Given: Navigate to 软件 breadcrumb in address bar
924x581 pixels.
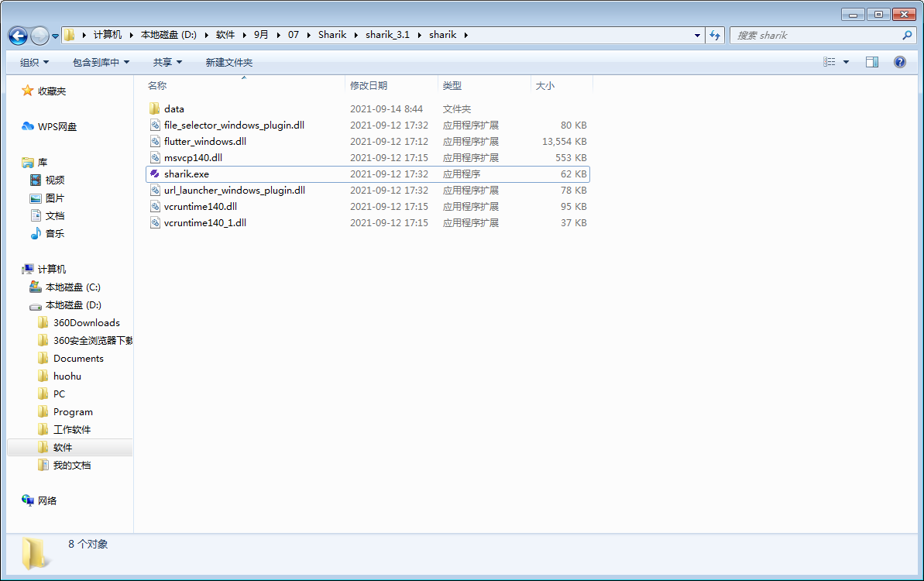Looking at the screenshot, I should click(225, 35).
